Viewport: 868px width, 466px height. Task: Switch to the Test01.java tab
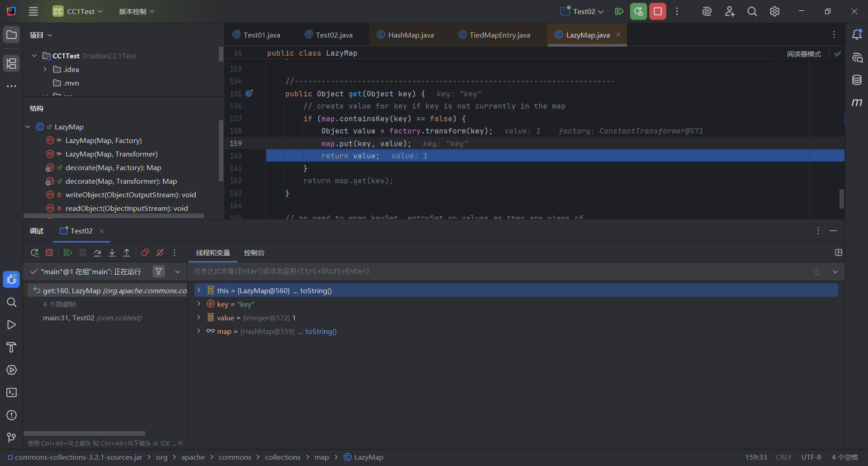point(256,35)
